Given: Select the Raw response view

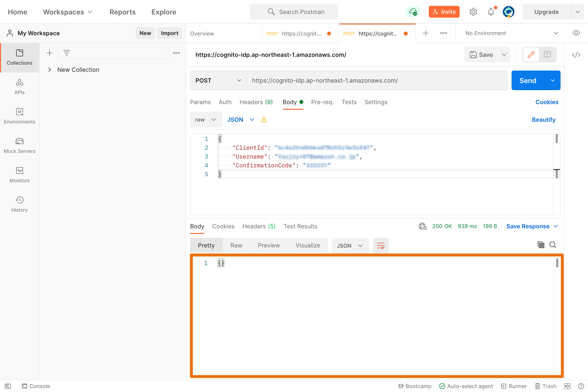Looking at the screenshot, I should coord(236,245).
